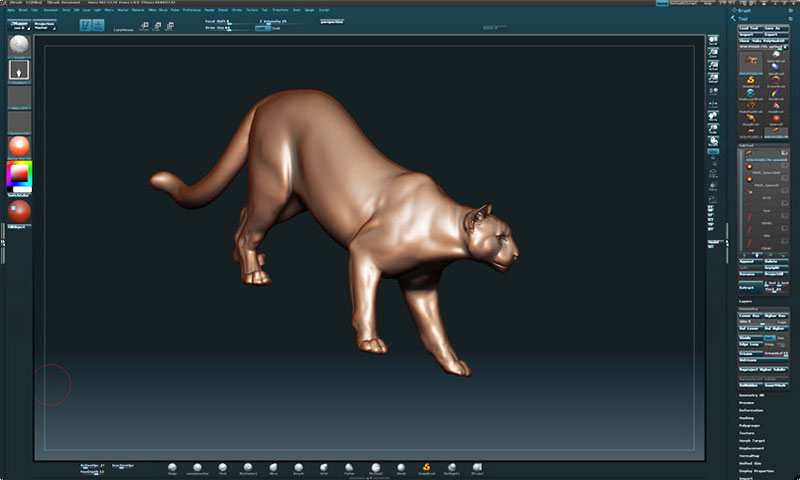Click the Divide button
Image resolution: width=800 pixels, height=480 pixels.
(x=749, y=338)
